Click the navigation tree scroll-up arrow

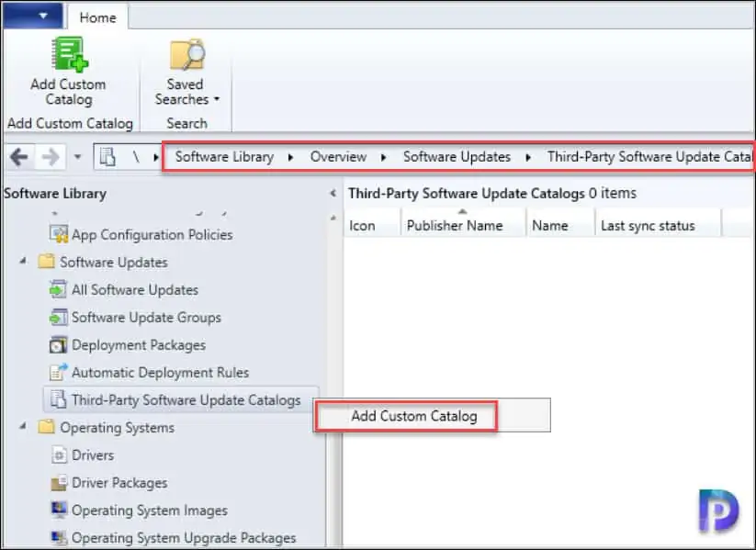pos(333,218)
